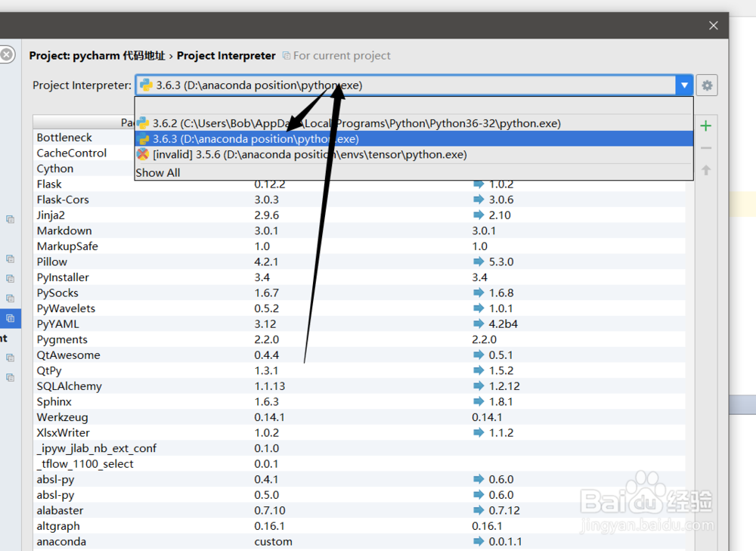Select the Jinja2 package row
The image size is (756, 551).
(x=359, y=215)
